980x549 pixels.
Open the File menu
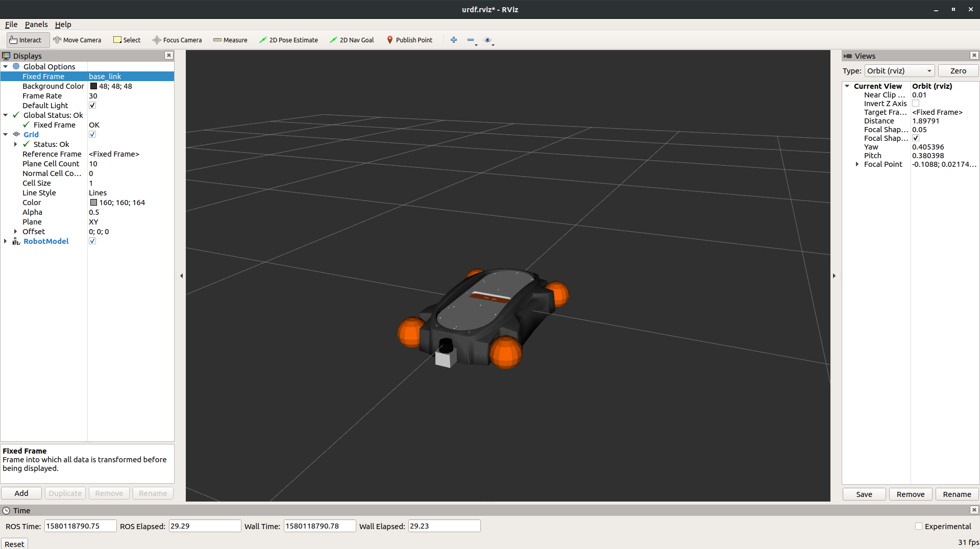pos(11,24)
